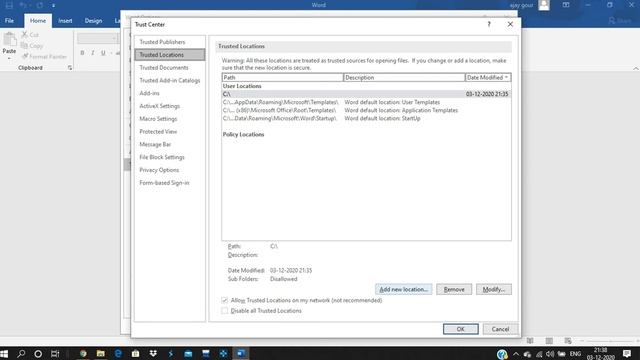Click the Word zoom slider in status bar

[x=610, y=341]
